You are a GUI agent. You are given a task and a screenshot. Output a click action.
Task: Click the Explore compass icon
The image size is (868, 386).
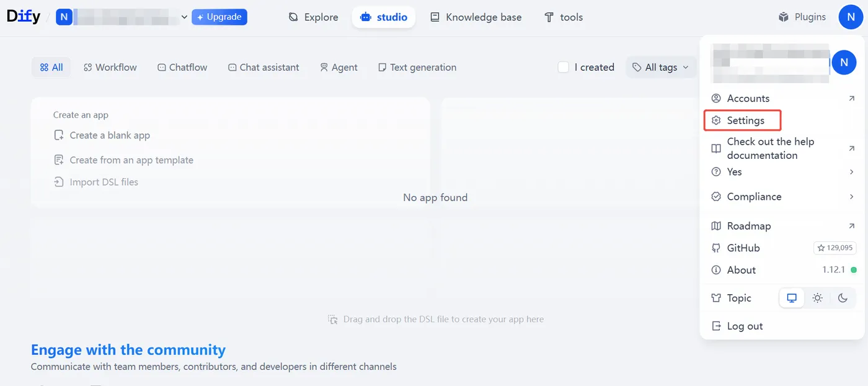(293, 17)
